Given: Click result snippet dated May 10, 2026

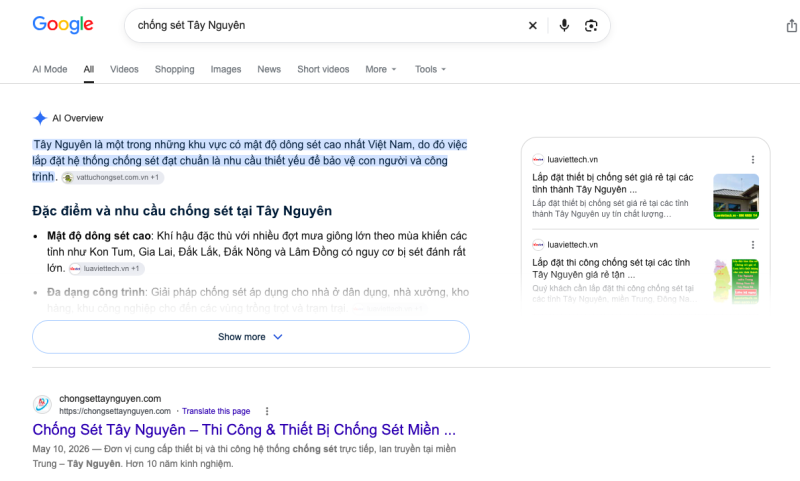Looking at the screenshot, I should [244, 457].
